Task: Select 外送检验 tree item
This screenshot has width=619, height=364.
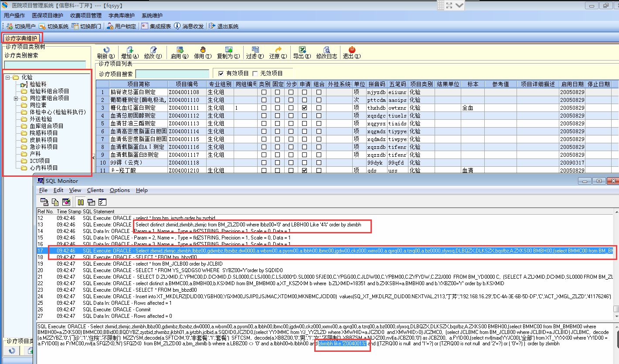Action: 41,119
